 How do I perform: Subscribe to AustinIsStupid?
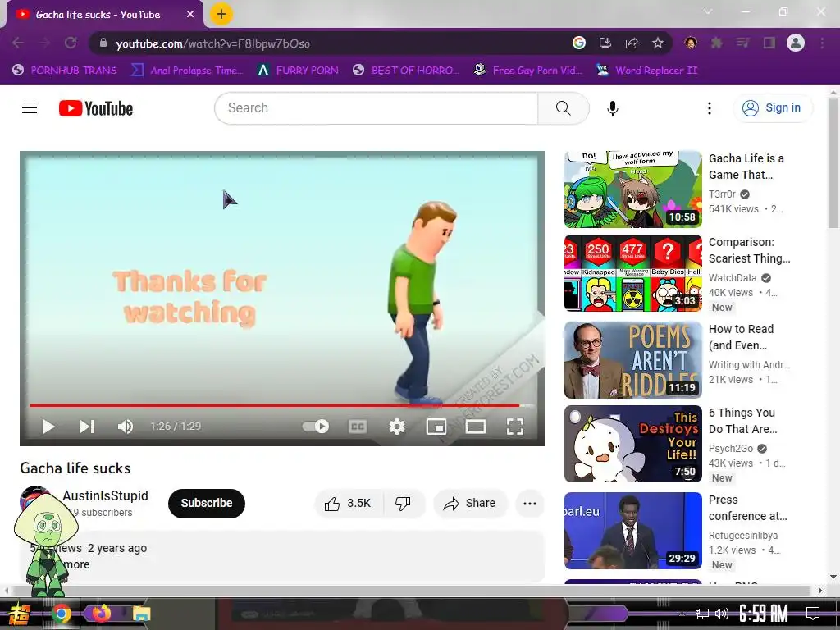pos(206,503)
